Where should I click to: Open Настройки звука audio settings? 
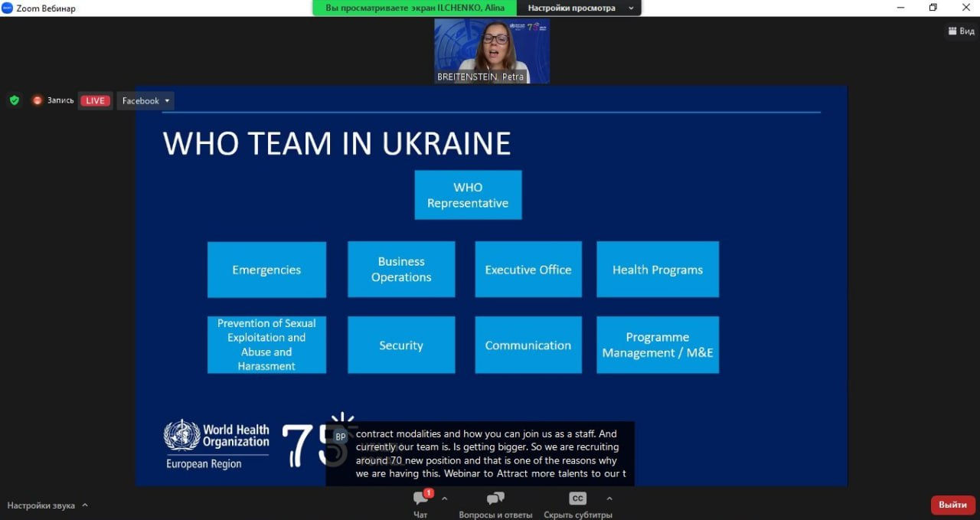tap(41, 505)
